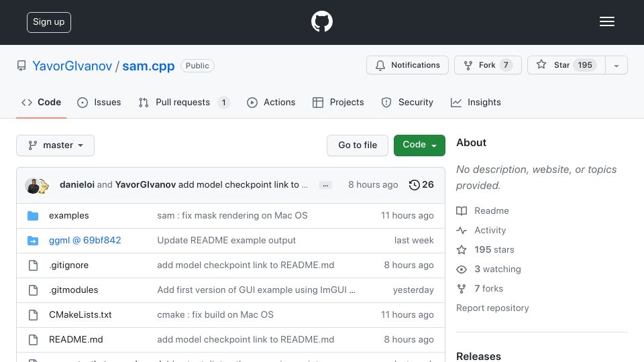This screenshot has width=644, height=362.
Task: Open the master branch selector dropdown
Action: pos(56,145)
